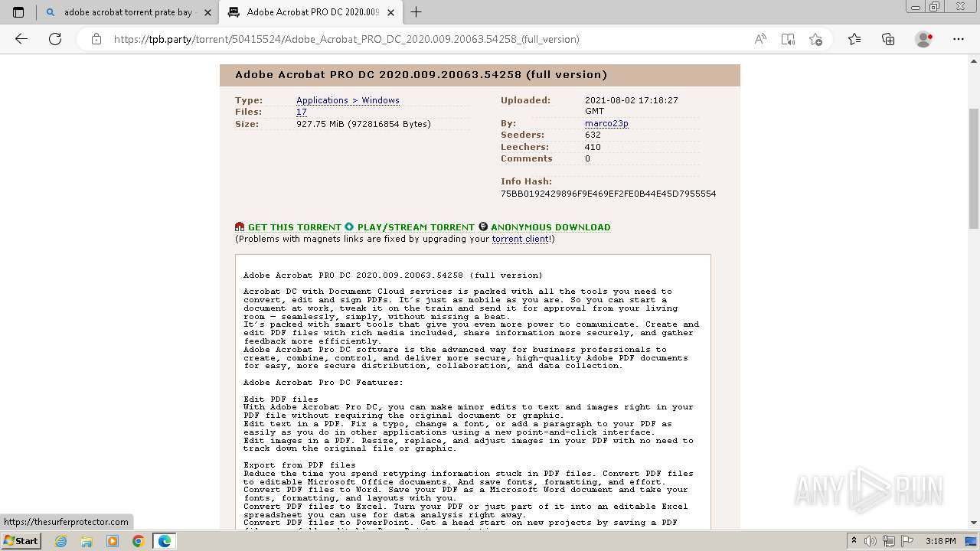980x551 pixels.
Task: Select the info hash text
Action: pyautogui.click(x=608, y=194)
